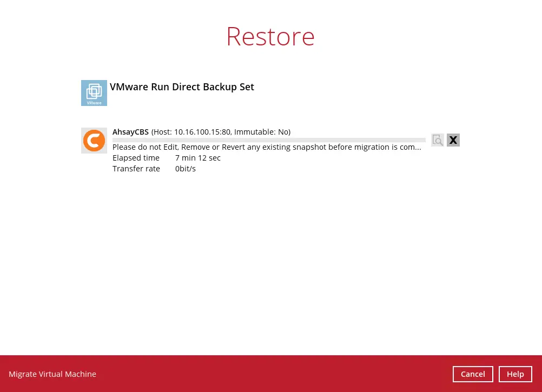The width and height of the screenshot is (542, 392).
Task: Click the AhsayCBS destination name
Action: tap(130, 132)
